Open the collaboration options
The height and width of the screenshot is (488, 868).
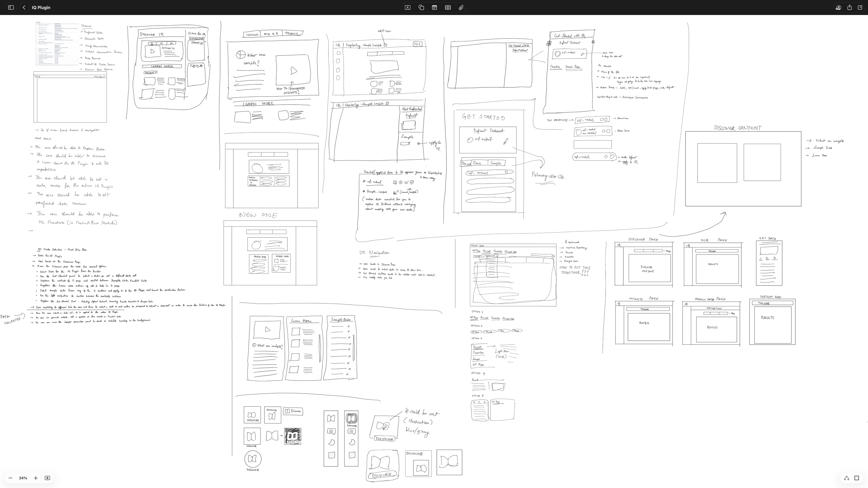(838, 7)
